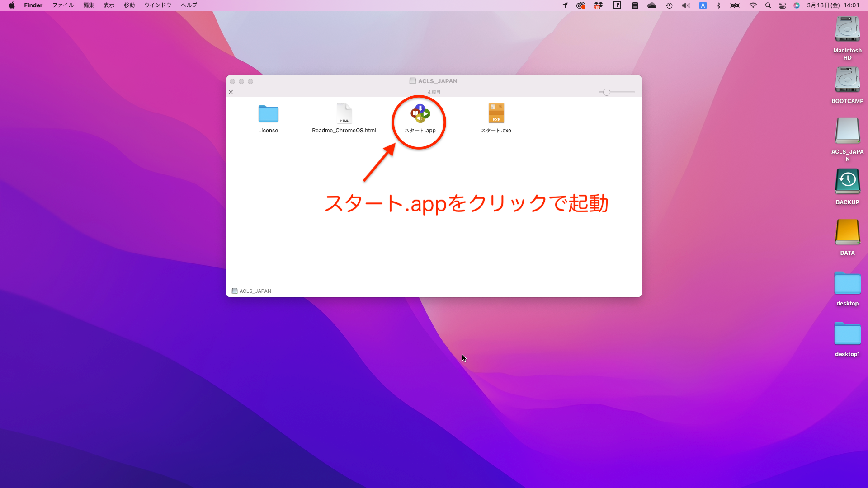Open Time Machine menu bar icon
Image resolution: width=868 pixels, height=488 pixels.
[669, 5]
